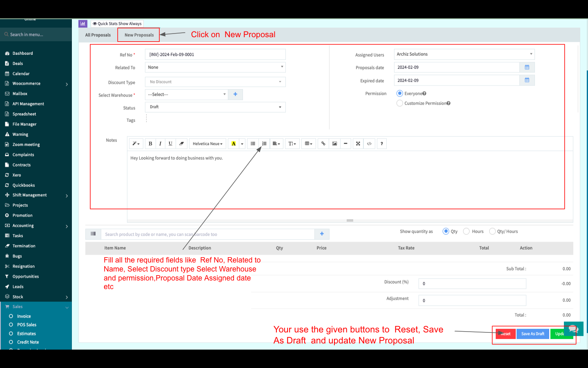Screen dimensions: 588x368
Task: Click the unordered list icon
Action: point(253,144)
